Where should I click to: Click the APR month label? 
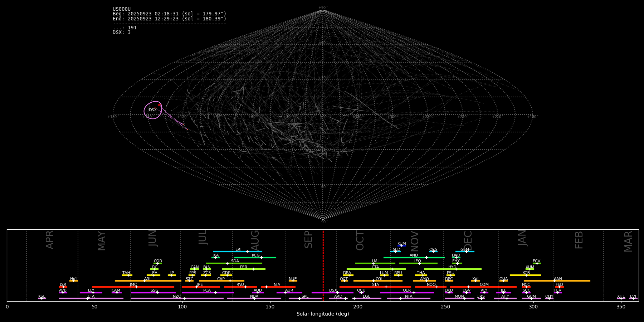click(x=50, y=240)
